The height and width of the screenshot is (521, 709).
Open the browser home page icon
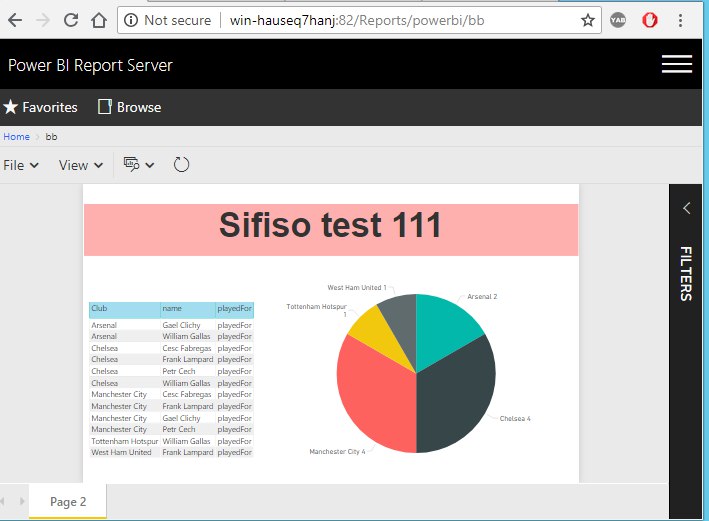click(99, 20)
